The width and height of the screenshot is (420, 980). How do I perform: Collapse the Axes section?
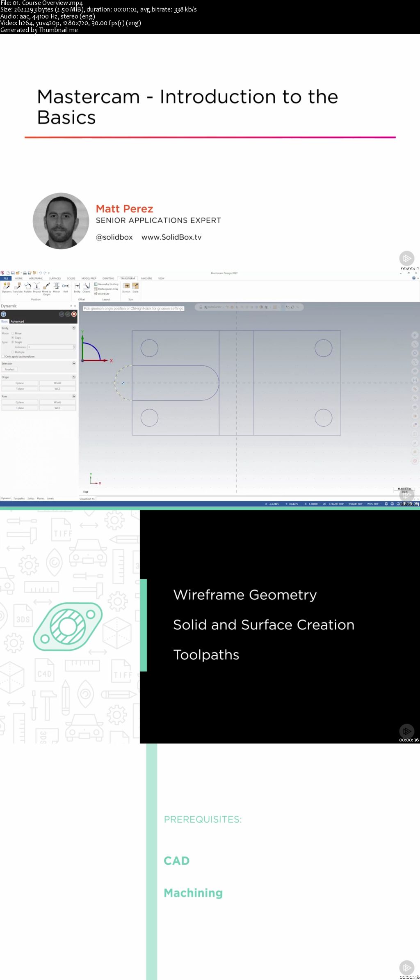74,396
